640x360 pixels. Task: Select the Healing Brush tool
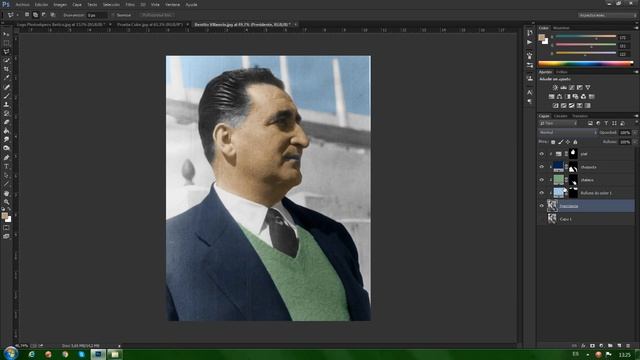[6, 87]
